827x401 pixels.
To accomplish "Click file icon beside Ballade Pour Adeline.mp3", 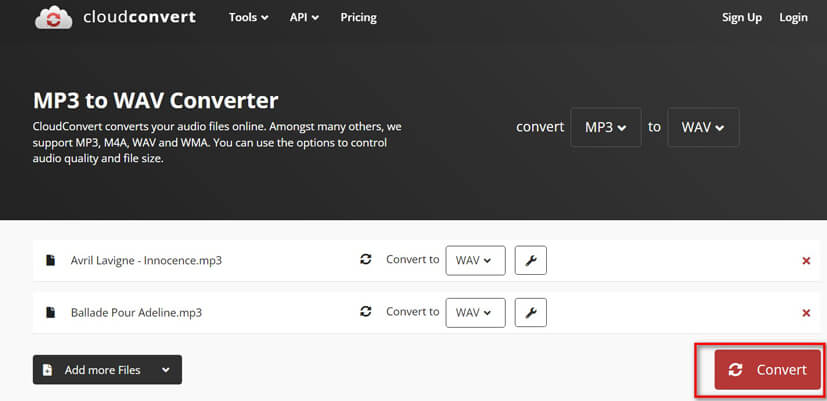I will (50, 312).
